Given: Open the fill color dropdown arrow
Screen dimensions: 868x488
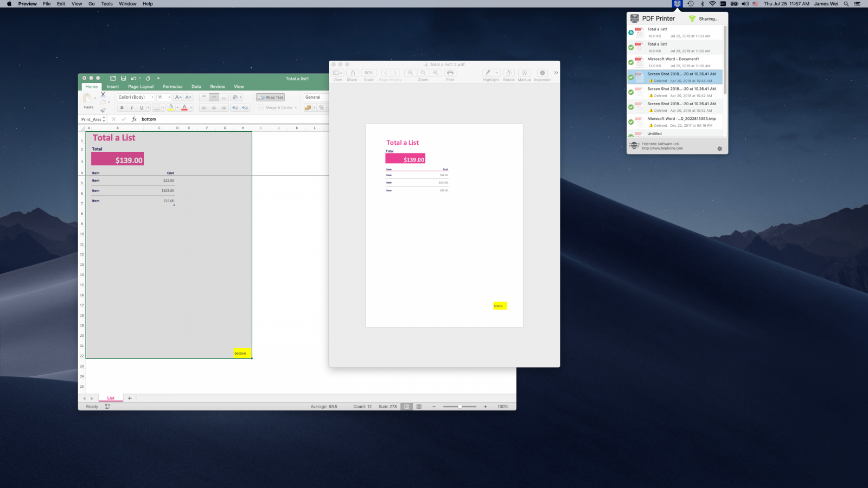Looking at the screenshot, I should click(x=177, y=107).
